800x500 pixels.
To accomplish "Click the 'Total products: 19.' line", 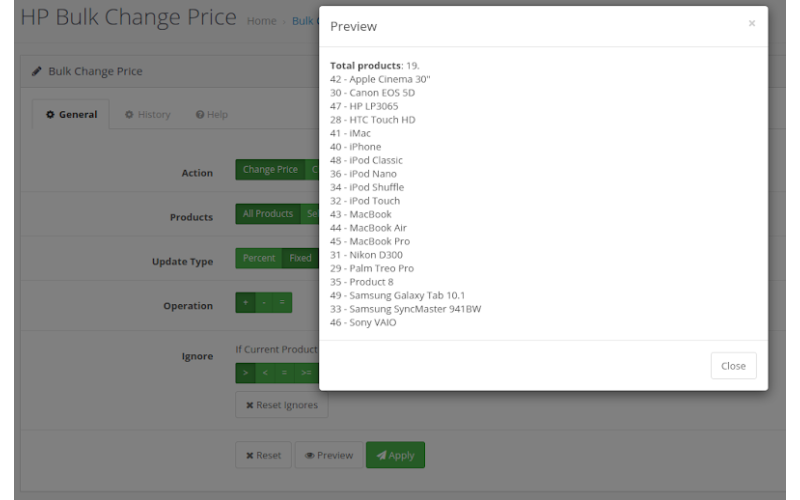I will click(374, 66).
